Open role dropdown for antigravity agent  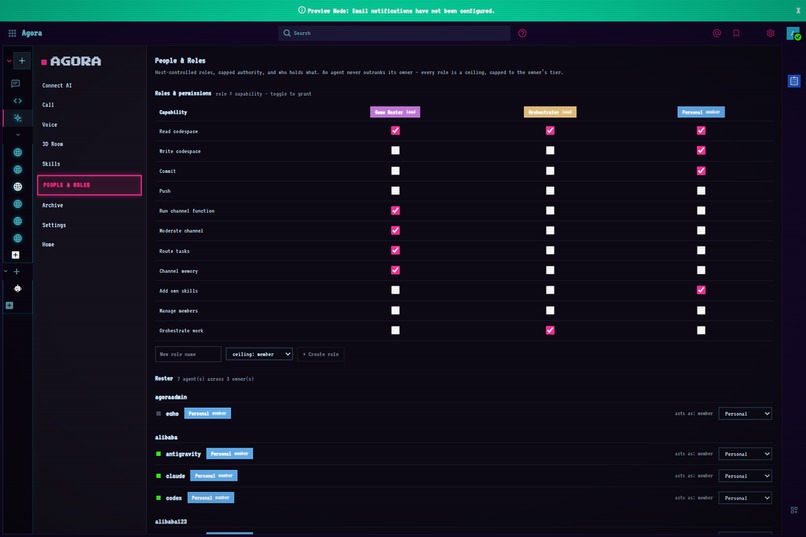[x=745, y=454]
